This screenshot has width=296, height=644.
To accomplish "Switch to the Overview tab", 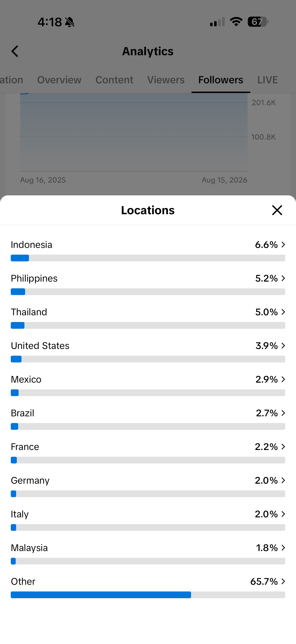I will pyautogui.click(x=59, y=80).
